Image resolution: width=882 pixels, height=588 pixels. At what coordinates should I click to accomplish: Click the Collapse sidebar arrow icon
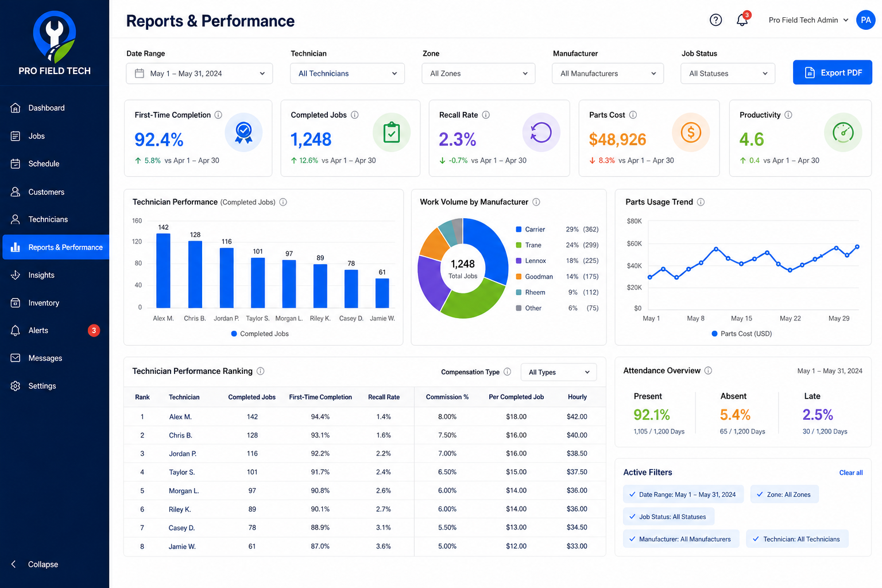[x=14, y=564]
